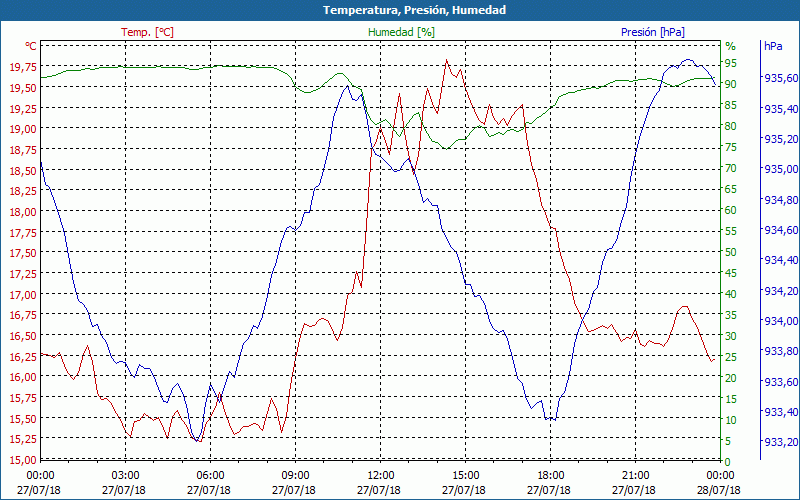
Task: Pick the 18,50 temperature axis value
Action: (x=23, y=170)
